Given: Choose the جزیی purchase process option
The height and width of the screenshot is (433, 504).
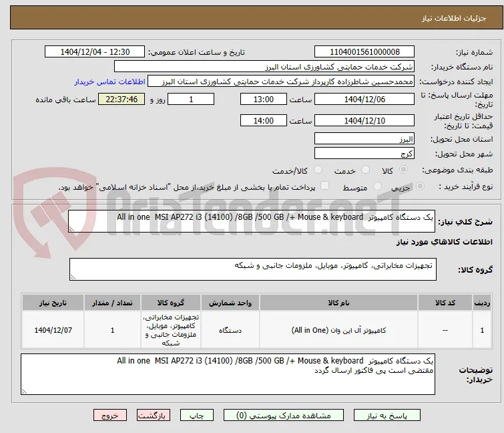Looking at the screenshot, I should click(x=420, y=186).
